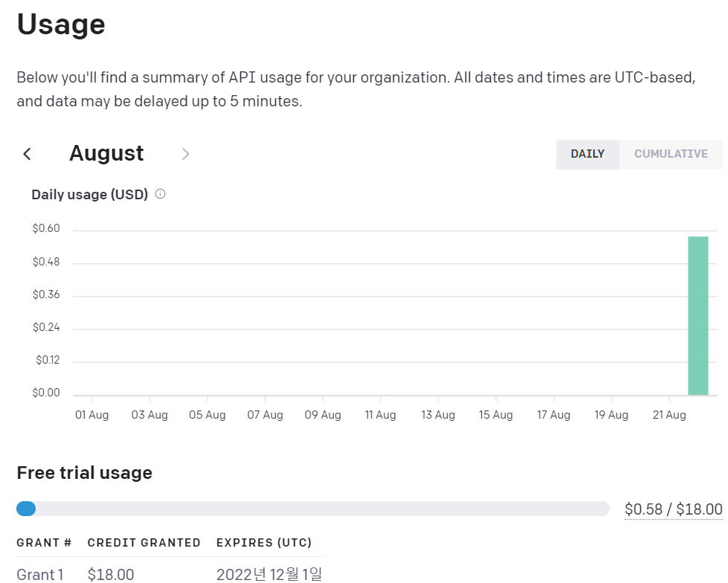Click the 21 Aug axis label
This screenshot has width=728, height=583.
(x=669, y=415)
